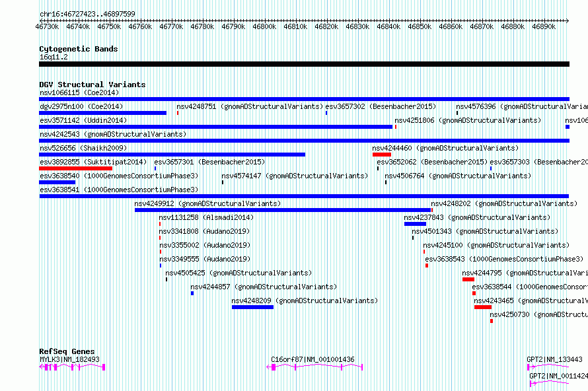Click the Cytogenetic Bands track title
Screen dimensions: 588x391
79,49
